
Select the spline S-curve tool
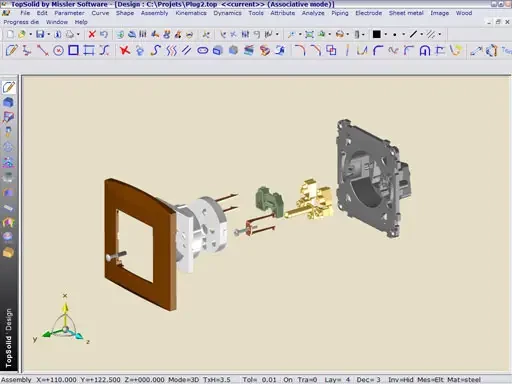[x=155, y=50]
